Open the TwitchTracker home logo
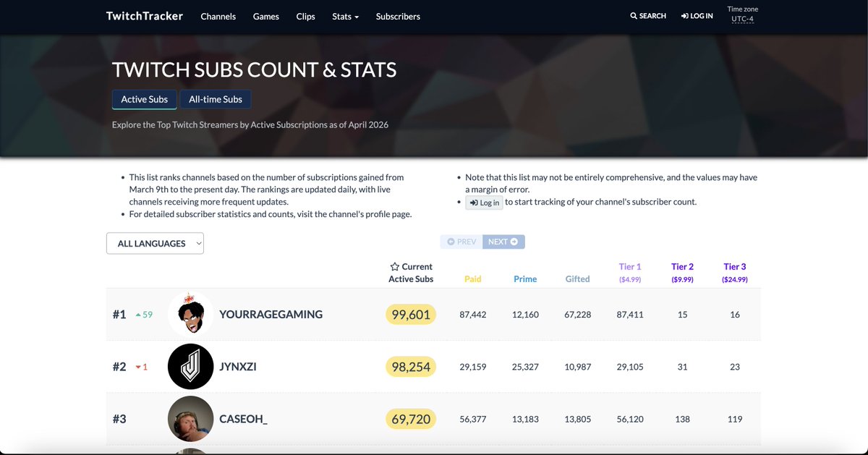Viewport: 868px width, 455px height. click(x=145, y=16)
